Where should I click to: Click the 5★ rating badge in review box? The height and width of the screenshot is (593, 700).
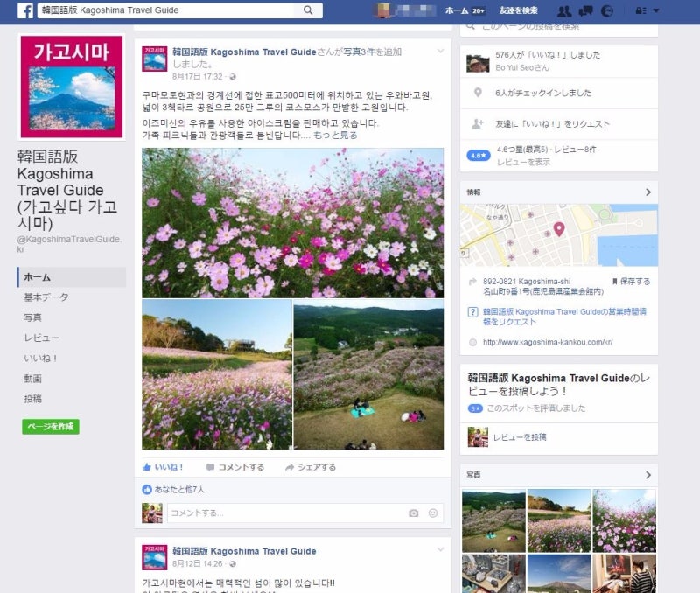[x=475, y=408]
